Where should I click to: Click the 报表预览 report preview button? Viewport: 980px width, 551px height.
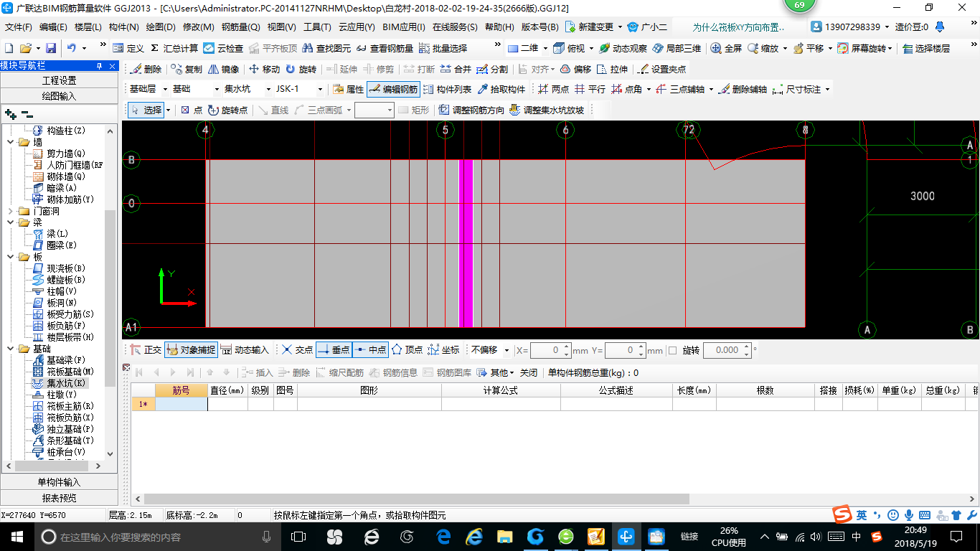pyautogui.click(x=59, y=498)
